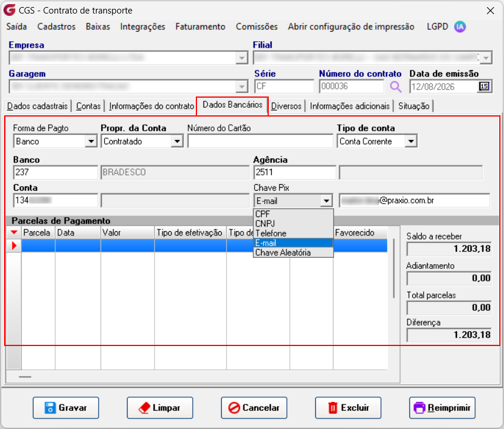Select the current row arrow indicator in grid
Image resolution: width=504 pixels, height=429 pixels.
pos(14,245)
